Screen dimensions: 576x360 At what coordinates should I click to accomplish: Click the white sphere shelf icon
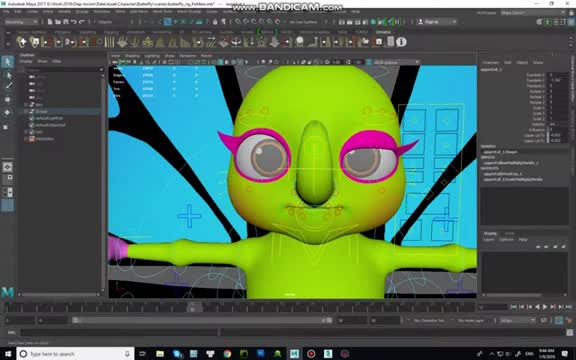point(300,41)
